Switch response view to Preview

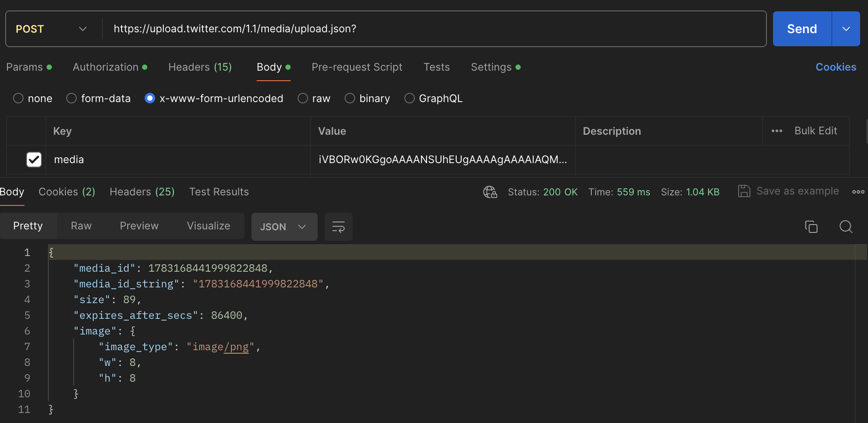tap(139, 226)
